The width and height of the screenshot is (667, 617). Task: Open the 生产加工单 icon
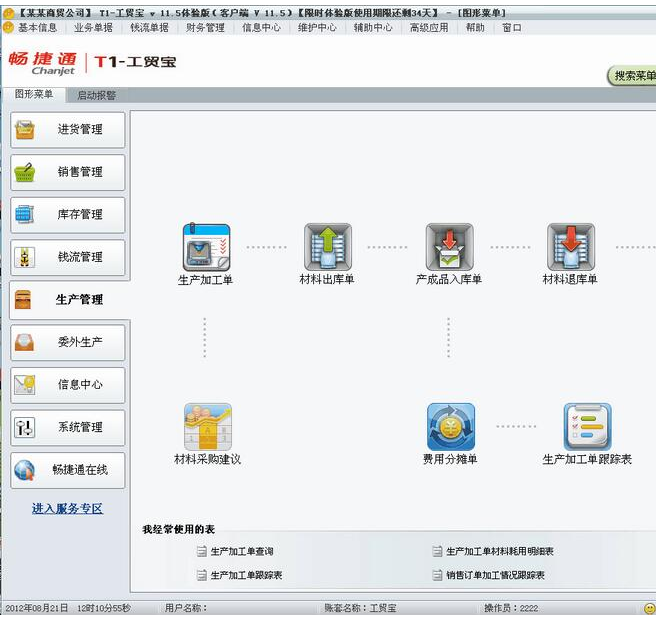(x=206, y=247)
